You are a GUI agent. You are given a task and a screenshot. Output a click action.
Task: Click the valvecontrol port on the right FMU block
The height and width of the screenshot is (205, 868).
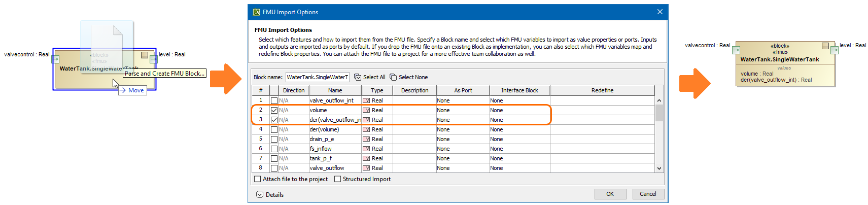coord(736,50)
